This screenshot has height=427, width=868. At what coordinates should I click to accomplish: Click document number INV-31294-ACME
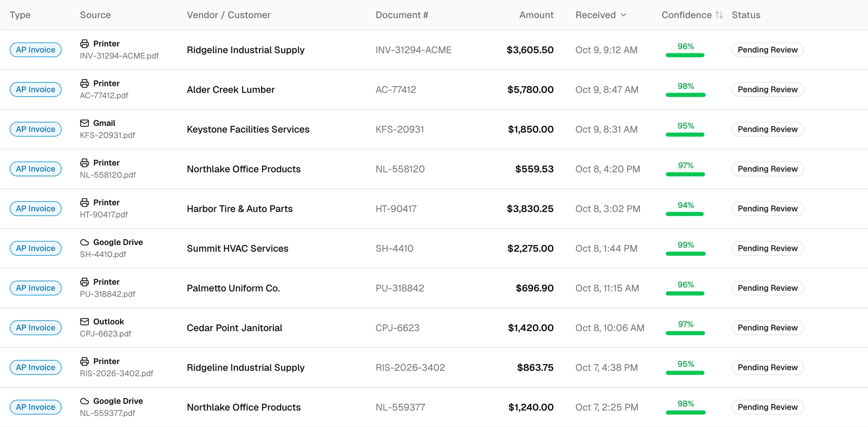pyautogui.click(x=414, y=50)
